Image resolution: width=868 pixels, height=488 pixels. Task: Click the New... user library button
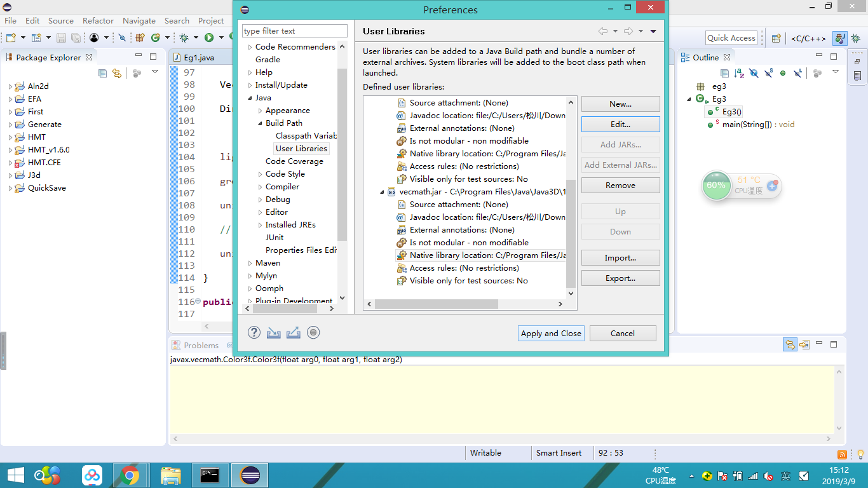point(620,104)
